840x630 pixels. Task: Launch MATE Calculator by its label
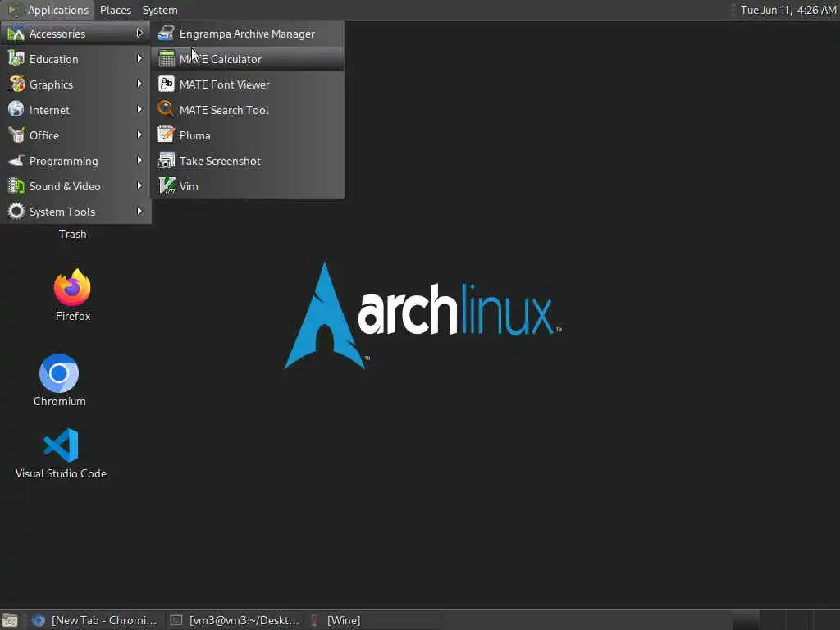[220, 59]
